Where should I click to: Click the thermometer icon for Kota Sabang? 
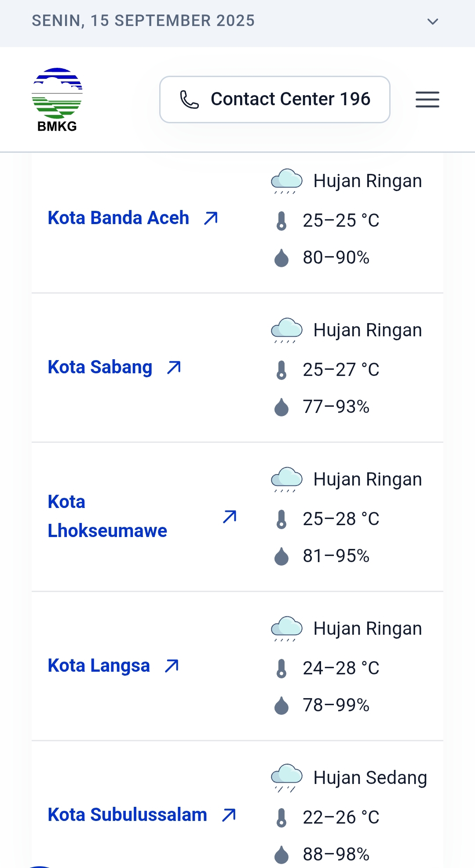click(281, 370)
